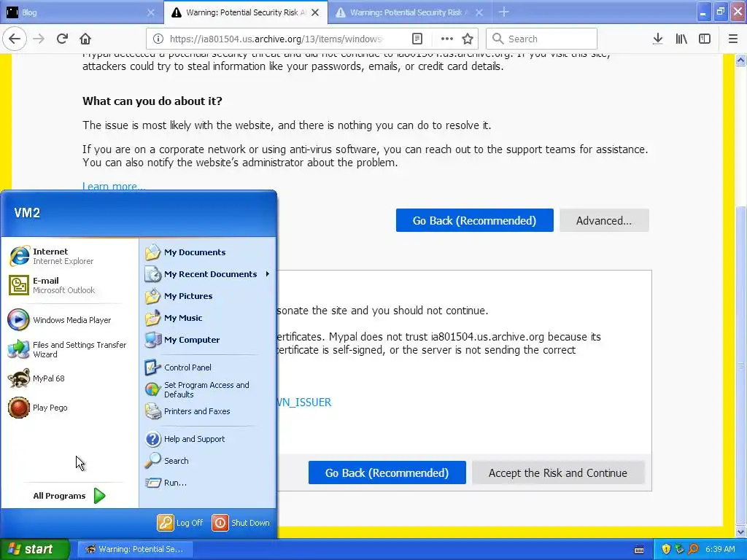Click the Start button on taskbar
This screenshot has width=747, height=560.
[35, 549]
